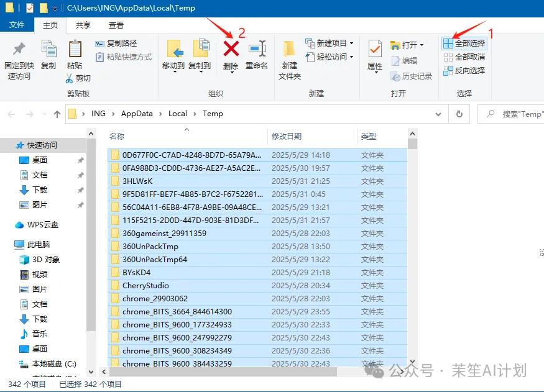The width and height of the screenshot is (544, 392).
Task: Click Edit (编辑) in ribbon
Action: (405, 61)
